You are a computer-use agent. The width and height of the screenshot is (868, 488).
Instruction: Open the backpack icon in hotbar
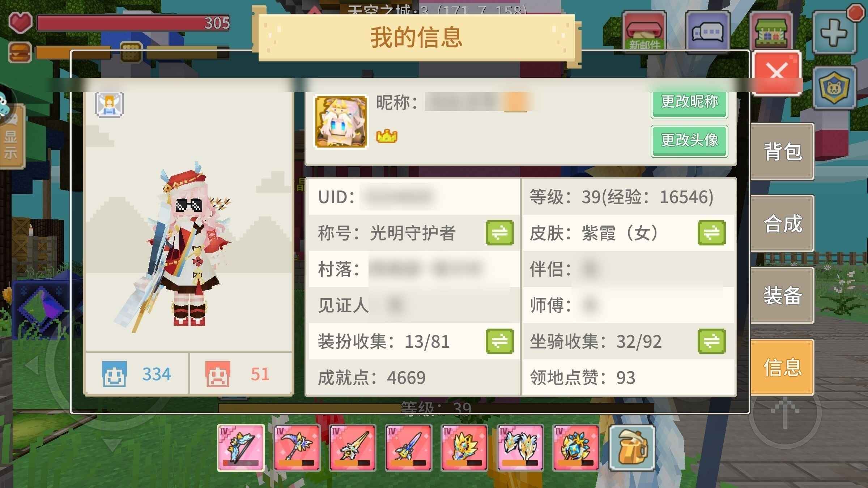point(632,448)
